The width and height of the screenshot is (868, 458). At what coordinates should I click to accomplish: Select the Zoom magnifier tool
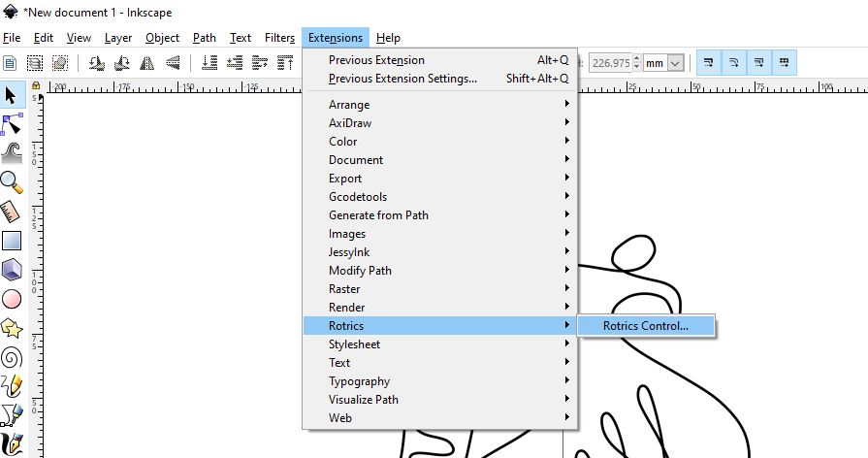click(x=11, y=182)
